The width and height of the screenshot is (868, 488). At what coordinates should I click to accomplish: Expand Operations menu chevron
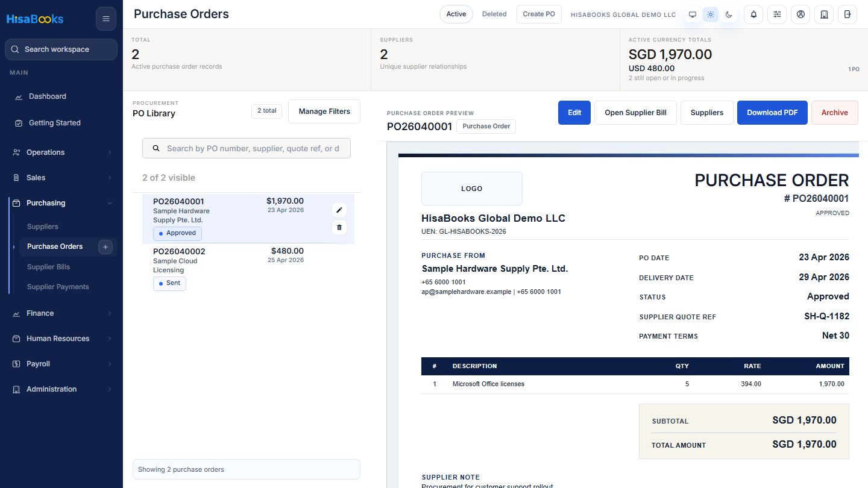click(x=110, y=152)
